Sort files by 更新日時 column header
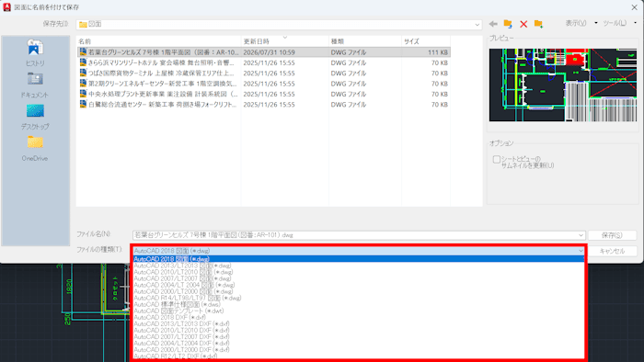Screen dimensions: 644x362 pyautogui.click(x=285, y=41)
